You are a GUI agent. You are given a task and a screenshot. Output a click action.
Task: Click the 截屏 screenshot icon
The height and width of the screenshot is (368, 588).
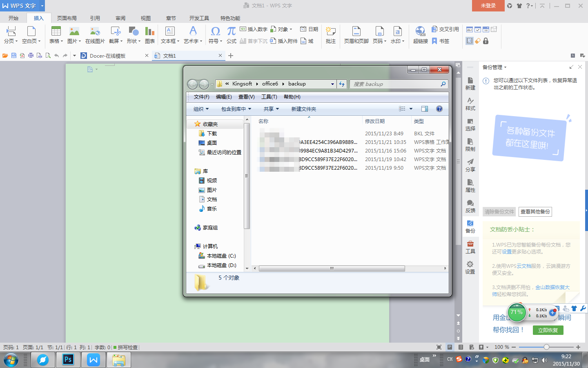coord(116,31)
